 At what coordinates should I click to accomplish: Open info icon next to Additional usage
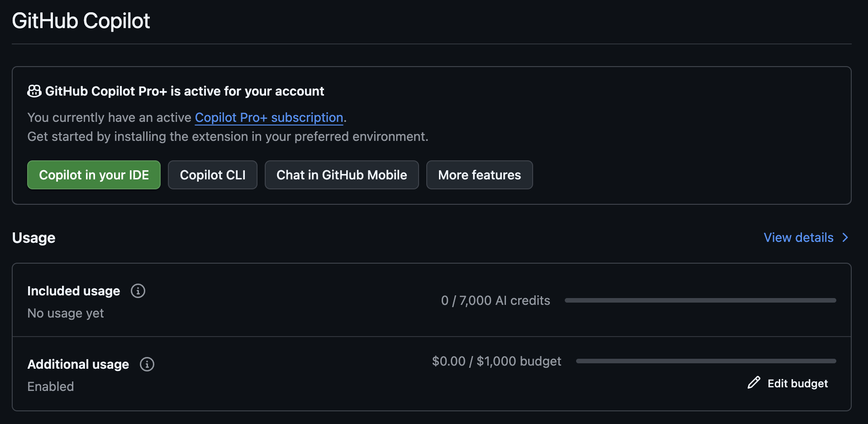(147, 364)
